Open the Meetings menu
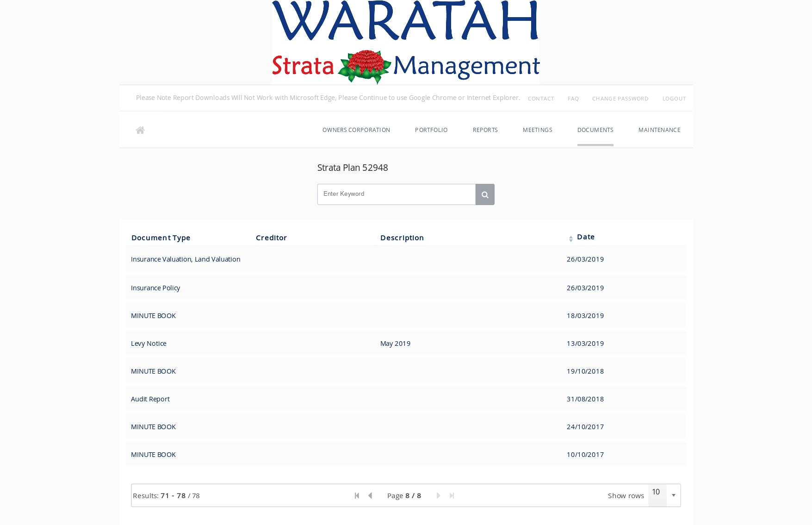812x525 pixels. tap(538, 130)
